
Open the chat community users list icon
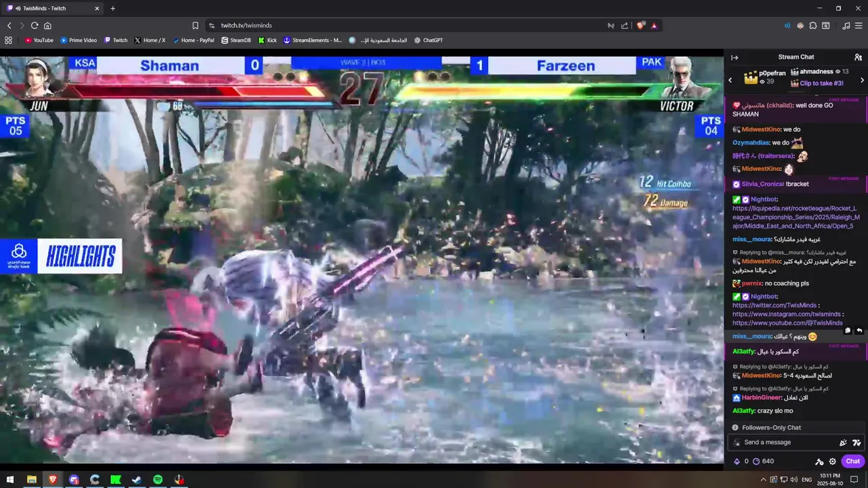(x=858, y=58)
